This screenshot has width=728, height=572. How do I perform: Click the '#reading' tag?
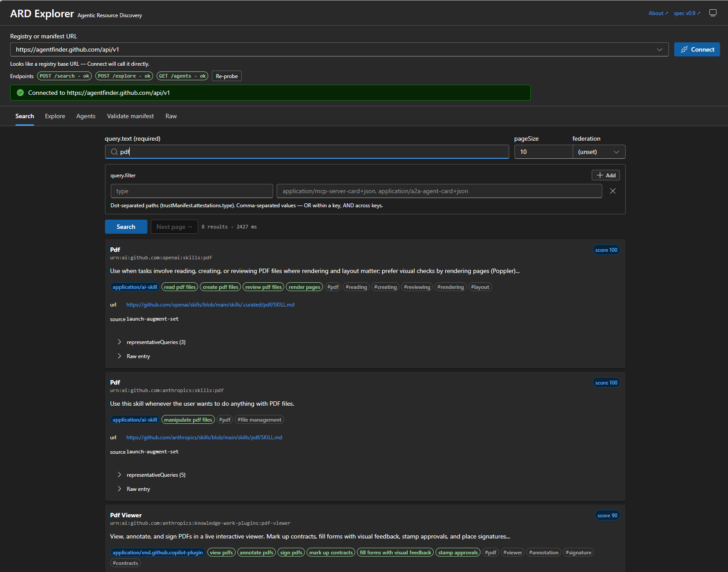[356, 287]
